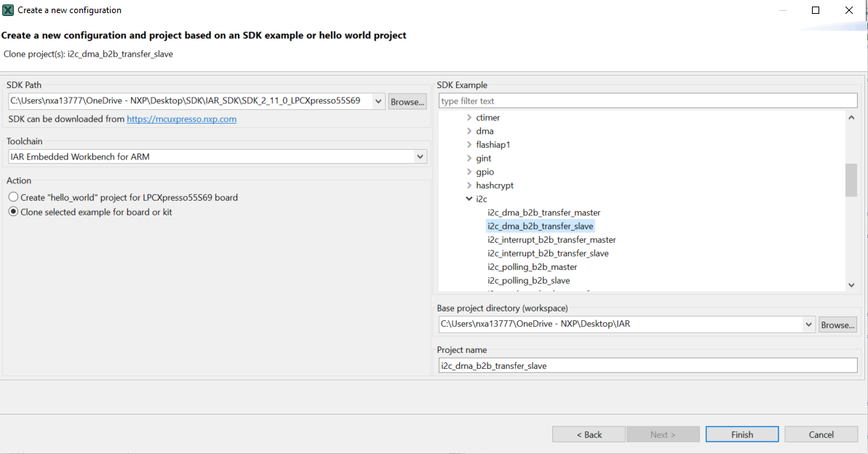Click the ctimer tree label
The image size is (868, 454).
tap(487, 117)
